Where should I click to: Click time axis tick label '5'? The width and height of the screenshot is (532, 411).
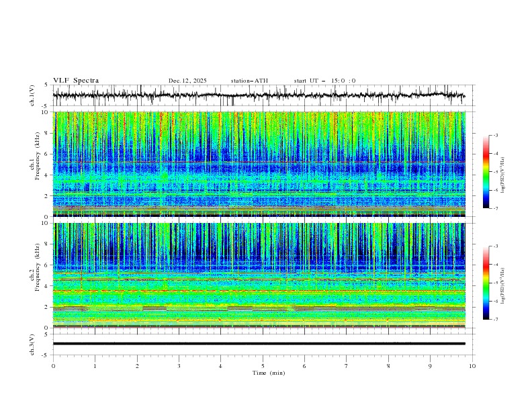(x=263, y=366)
